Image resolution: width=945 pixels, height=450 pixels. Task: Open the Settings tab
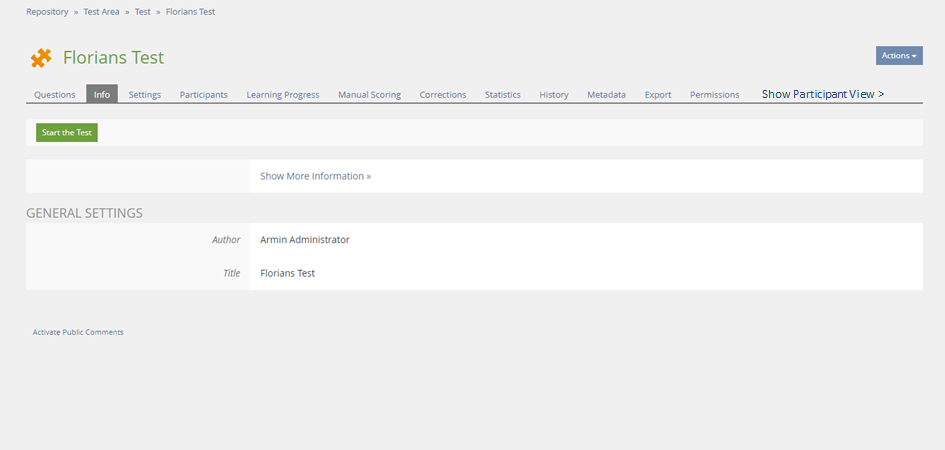pyautogui.click(x=145, y=95)
